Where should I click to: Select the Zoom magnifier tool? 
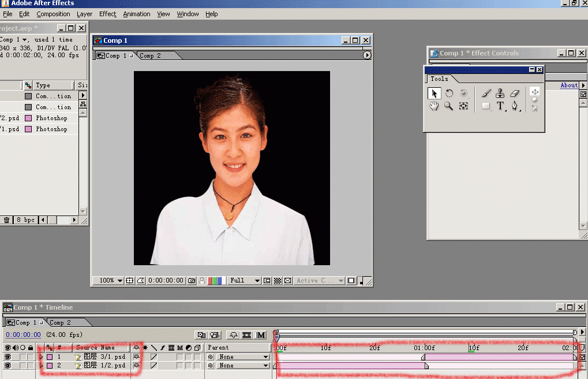coord(448,106)
